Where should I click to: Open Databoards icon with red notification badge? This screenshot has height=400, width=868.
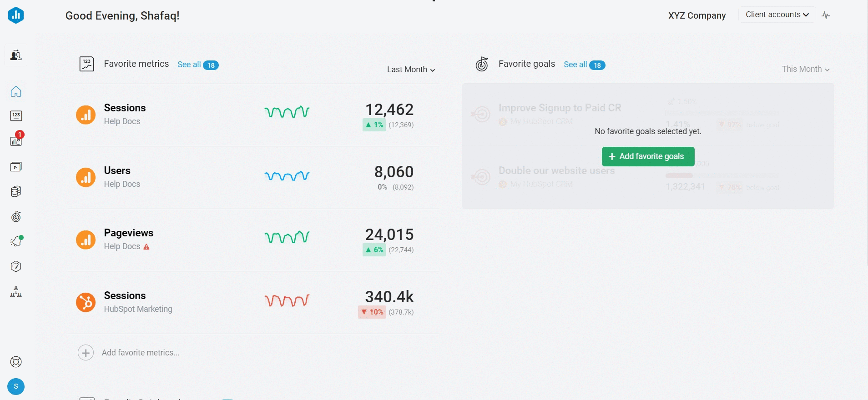(x=16, y=141)
